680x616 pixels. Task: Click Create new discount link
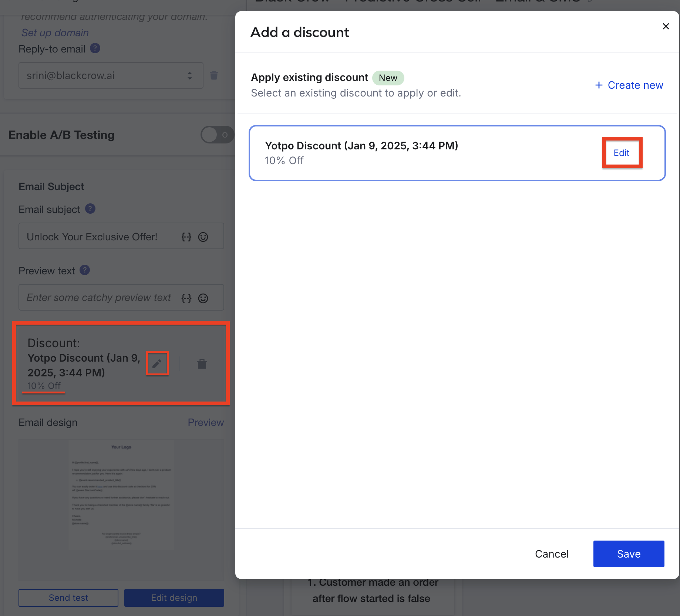click(x=629, y=85)
